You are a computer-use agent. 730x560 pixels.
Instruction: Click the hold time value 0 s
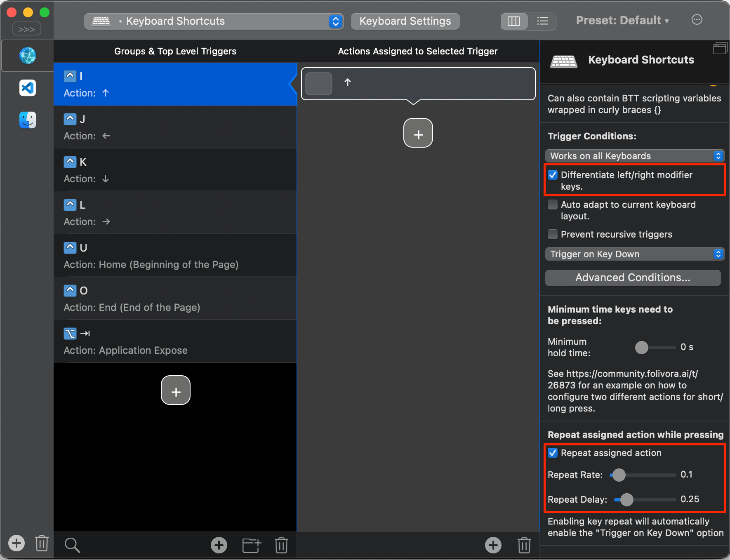click(x=687, y=347)
